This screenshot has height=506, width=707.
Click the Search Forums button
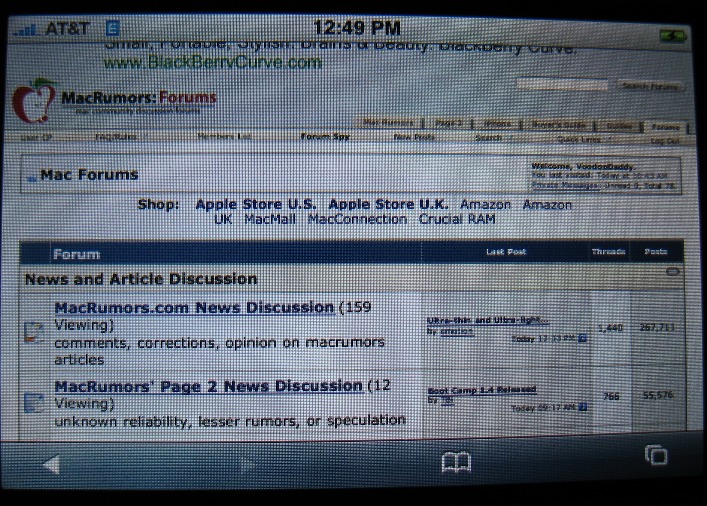pyautogui.click(x=651, y=86)
